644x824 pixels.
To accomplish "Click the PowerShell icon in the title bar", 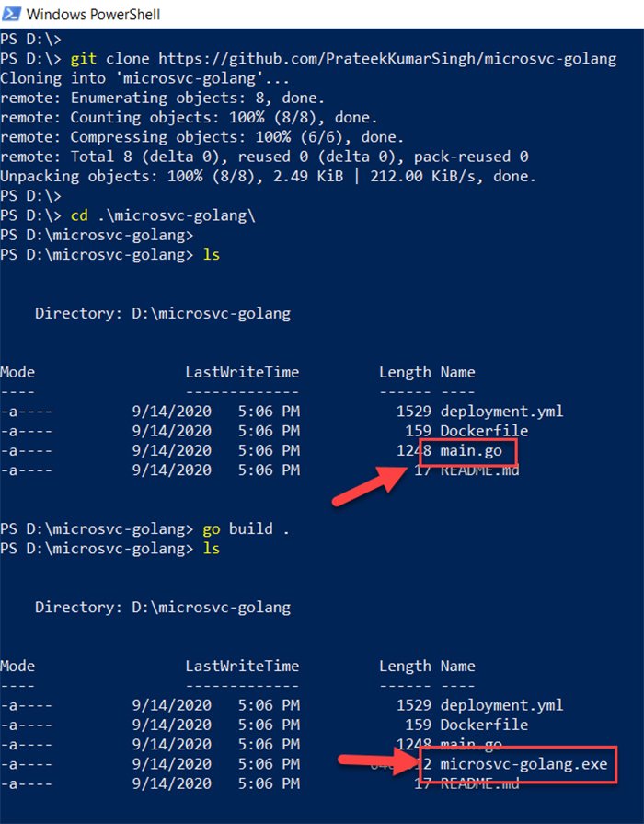I will pos(13,14).
